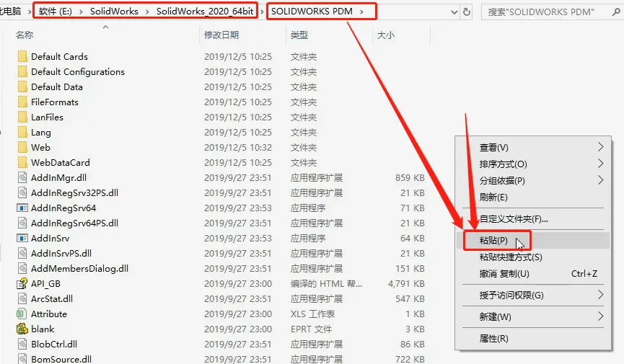Click the WebDataCard folder icon
The width and height of the screenshot is (624, 364).
[22, 162]
